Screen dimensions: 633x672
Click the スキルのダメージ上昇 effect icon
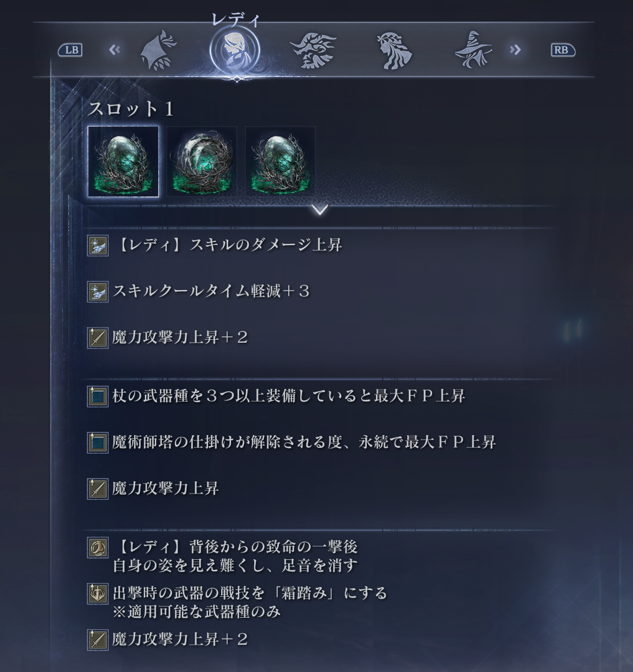(x=98, y=246)
